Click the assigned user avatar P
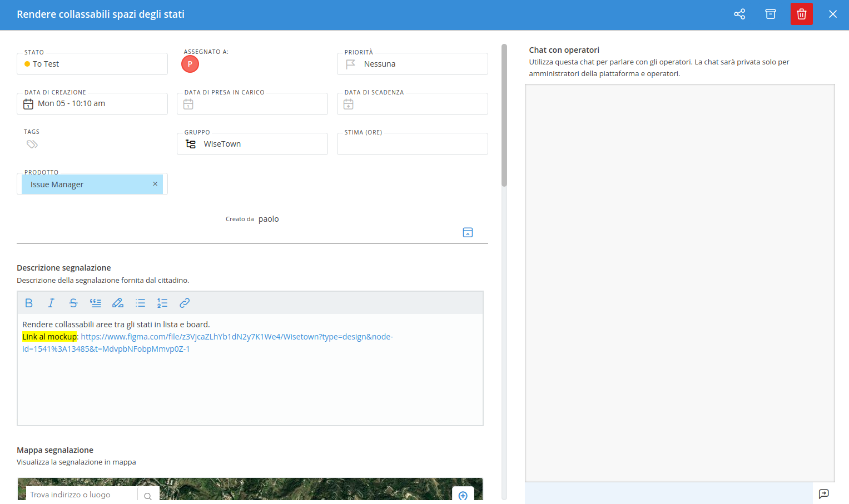849x504 pixels. pyautogui.click(x=190, y=64)
